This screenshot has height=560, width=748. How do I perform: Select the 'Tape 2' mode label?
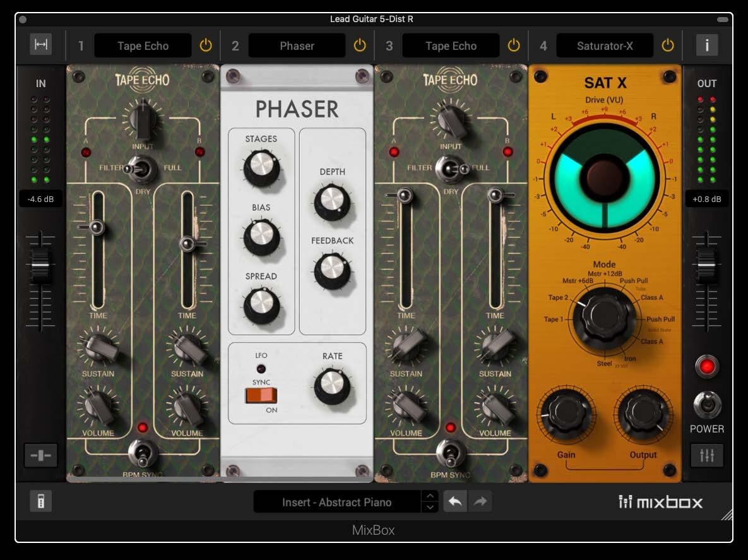click(x=558, y=297)
